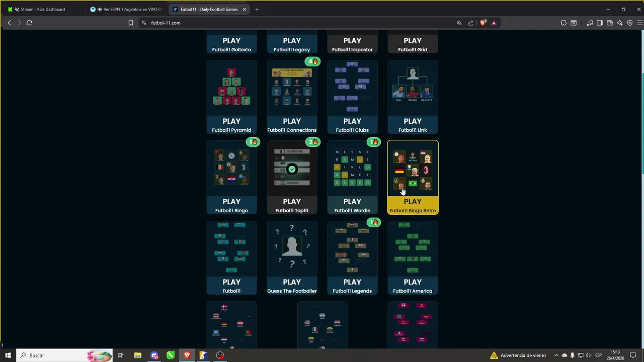Screen dimensions: 644x362
Task: Open the Brave Wallet icon
Action: pos(610,23)
